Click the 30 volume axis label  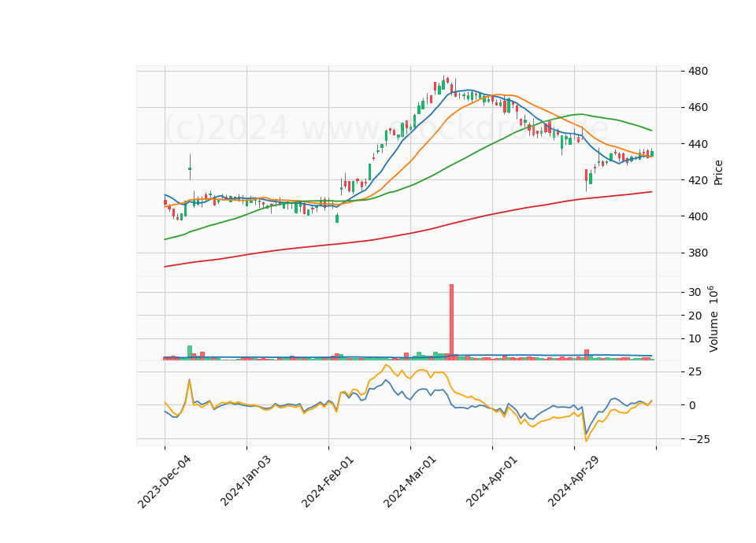click(x=695, y=293)
